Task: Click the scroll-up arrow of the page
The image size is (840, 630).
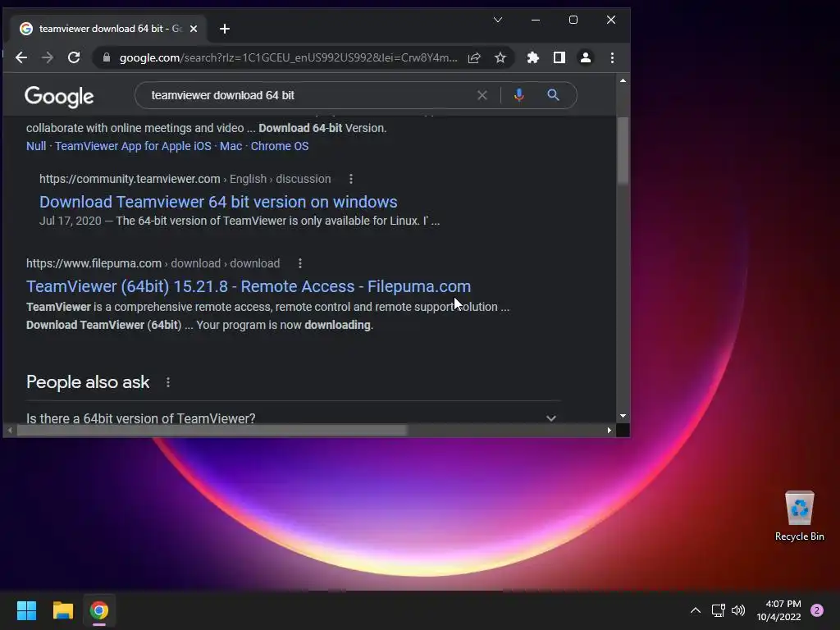Action: 623,80
